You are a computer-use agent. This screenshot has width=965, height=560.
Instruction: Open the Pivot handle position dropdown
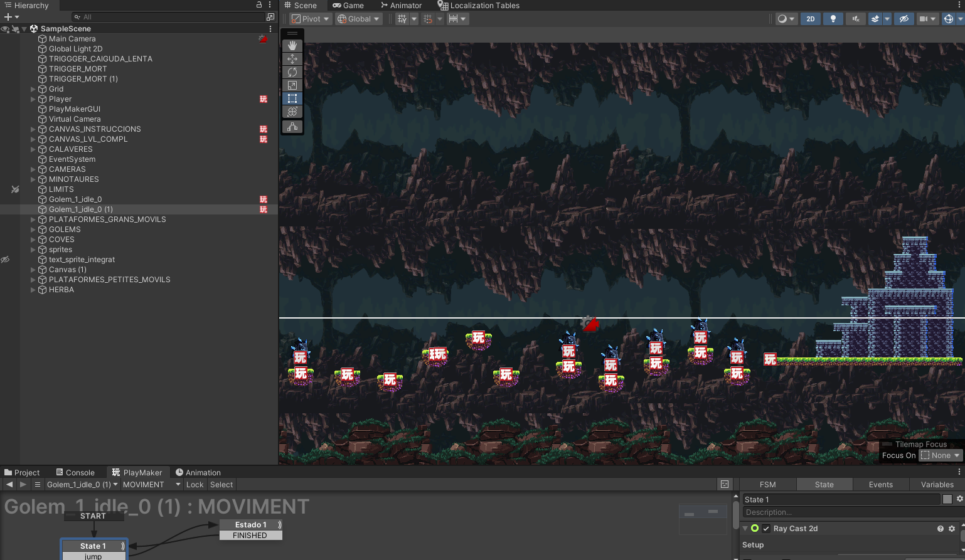click(x=311, y=19)
